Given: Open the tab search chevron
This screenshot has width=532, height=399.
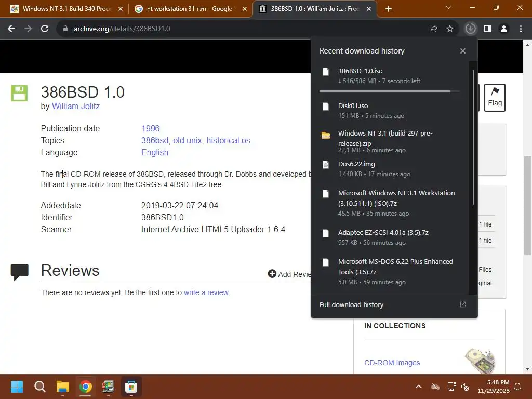Looking at the screenshot, I should click(448, 7).
